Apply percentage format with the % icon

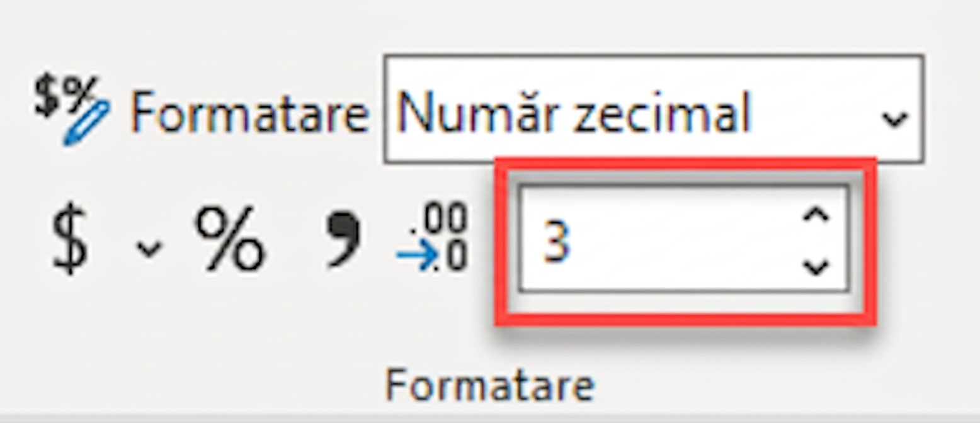coord(230,239)
